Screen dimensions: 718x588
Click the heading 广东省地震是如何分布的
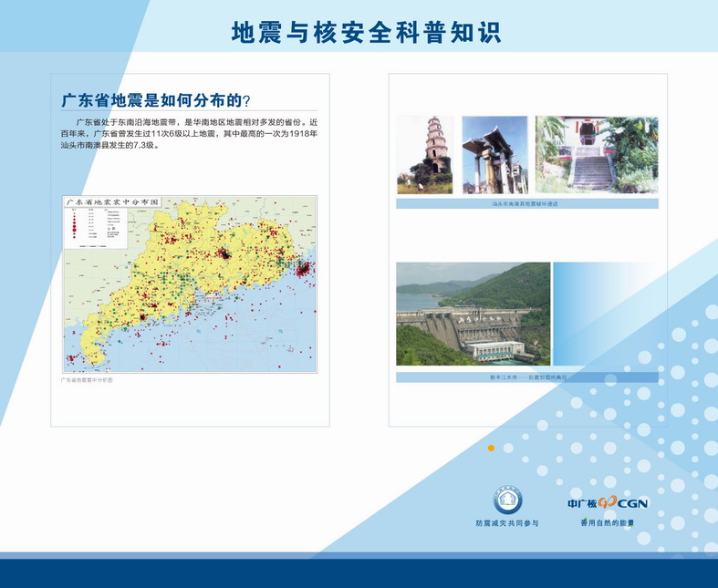pyautogui.click(x=155, y=99)
